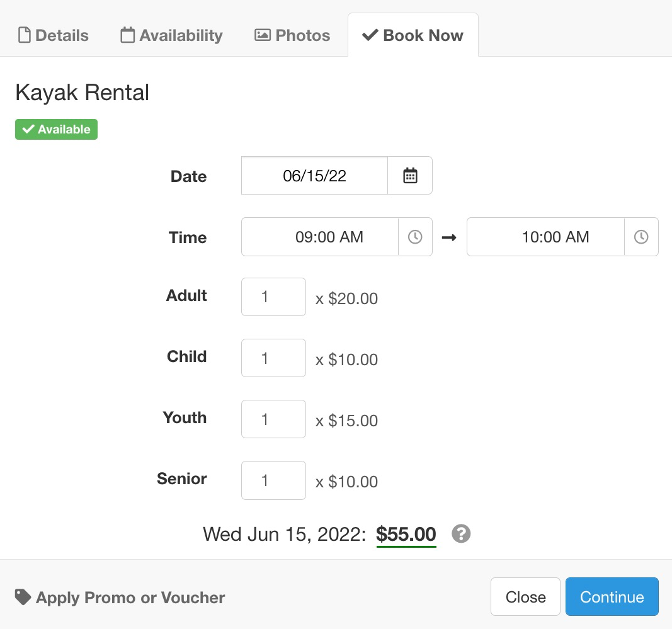Viewport: 672px width, 629px height.
Task: Open the Details tab
Action: [x=53, y=35]
